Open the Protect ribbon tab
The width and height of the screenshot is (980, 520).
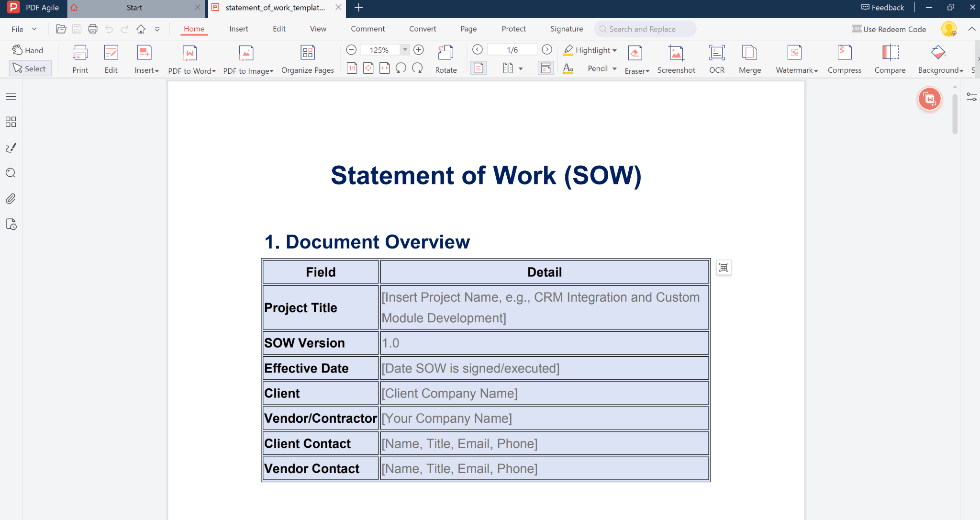[x=513, y=29]
